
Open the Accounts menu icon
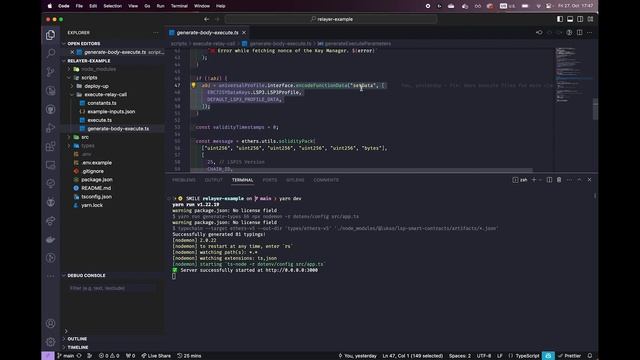51,323
